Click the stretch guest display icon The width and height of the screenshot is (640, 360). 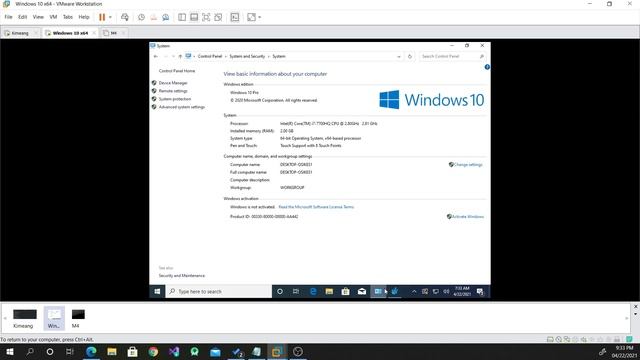[x=251, y=17]
